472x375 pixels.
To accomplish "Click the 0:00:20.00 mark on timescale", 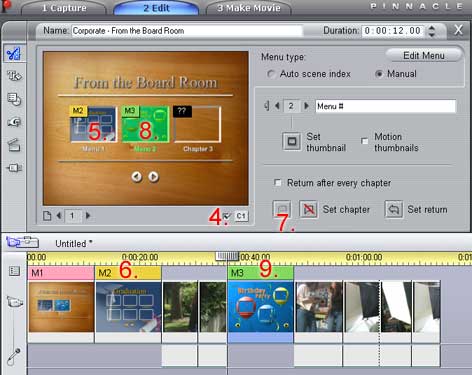I will coord(140,257).
